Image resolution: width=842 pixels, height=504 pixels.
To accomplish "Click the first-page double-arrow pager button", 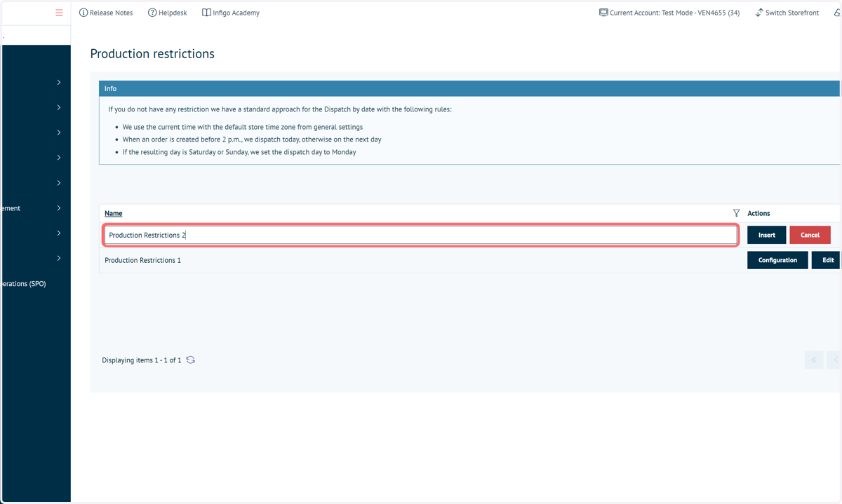I will [814, 360].
